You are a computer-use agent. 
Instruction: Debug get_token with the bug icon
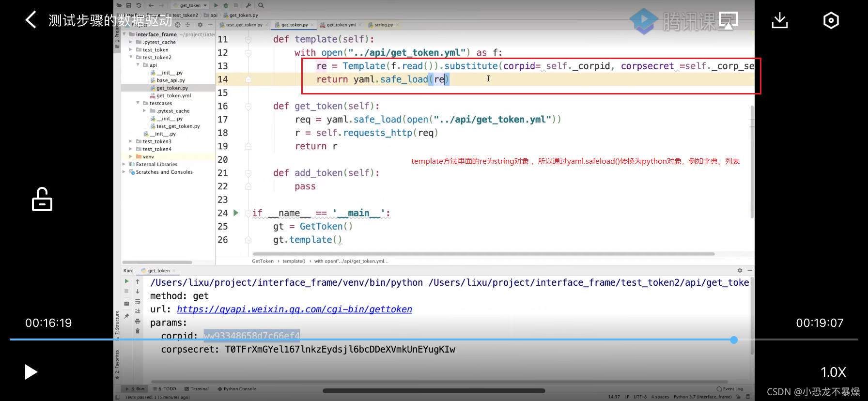point(226,5)
